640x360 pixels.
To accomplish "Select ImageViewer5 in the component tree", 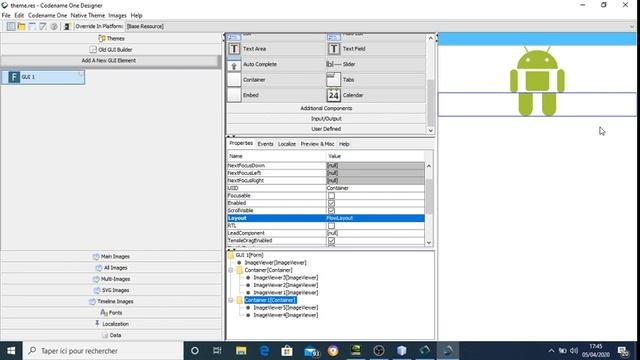I will (285, 308).
